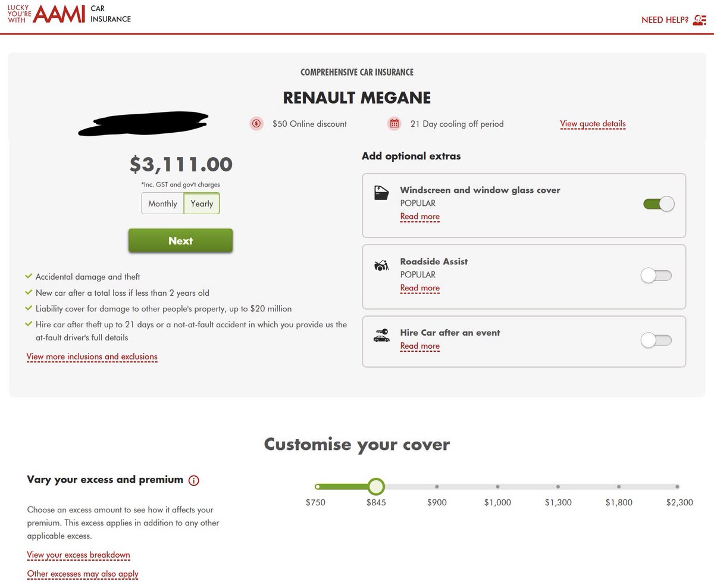Click the Vary your excess and premium heading

point(105,480)
